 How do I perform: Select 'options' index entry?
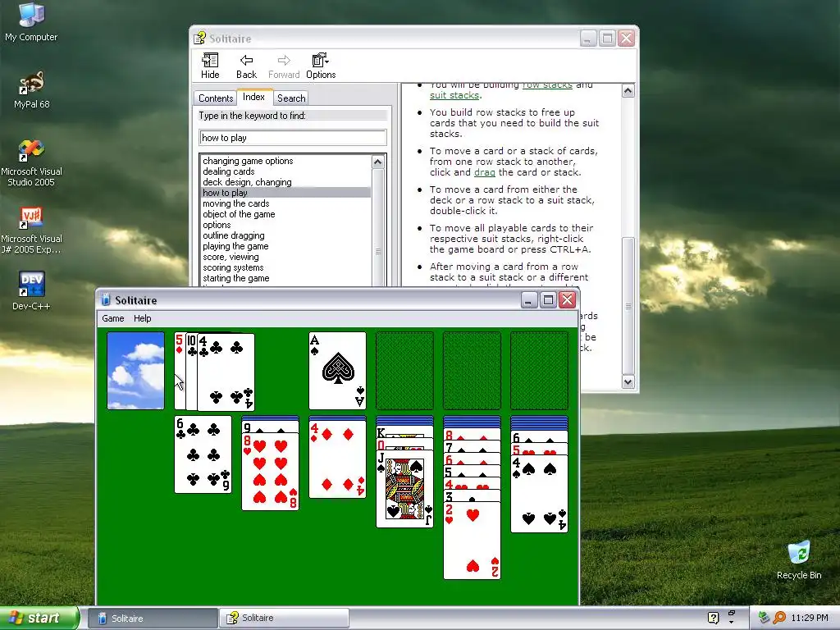(217, 225)
